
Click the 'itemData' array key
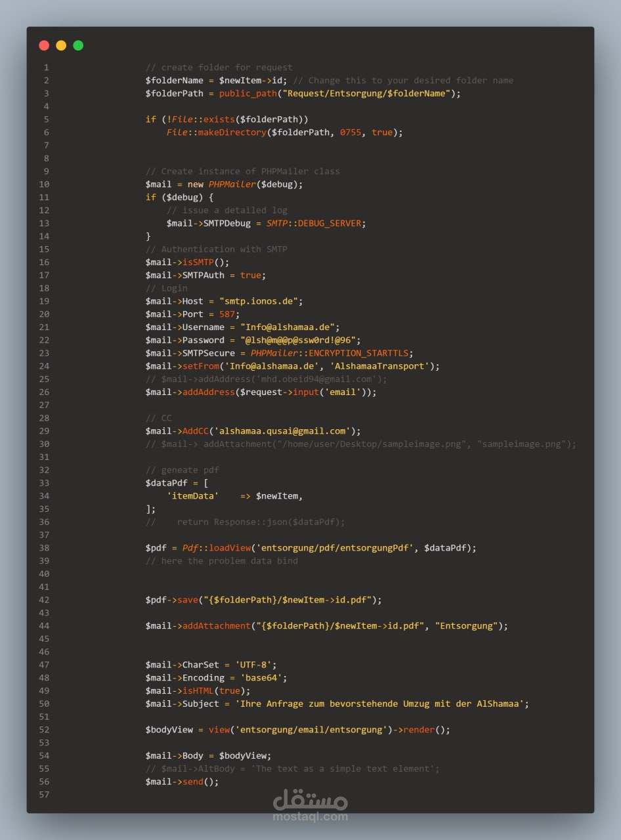193,495
